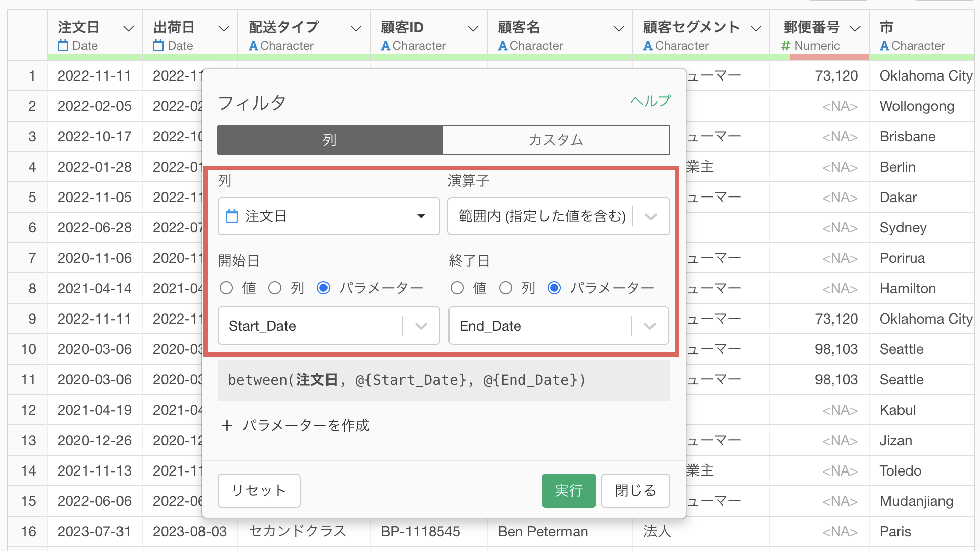Viewport: 980px width, 551px height.
Task: Click the 閉じる button
Action: [x=635, y=491]
